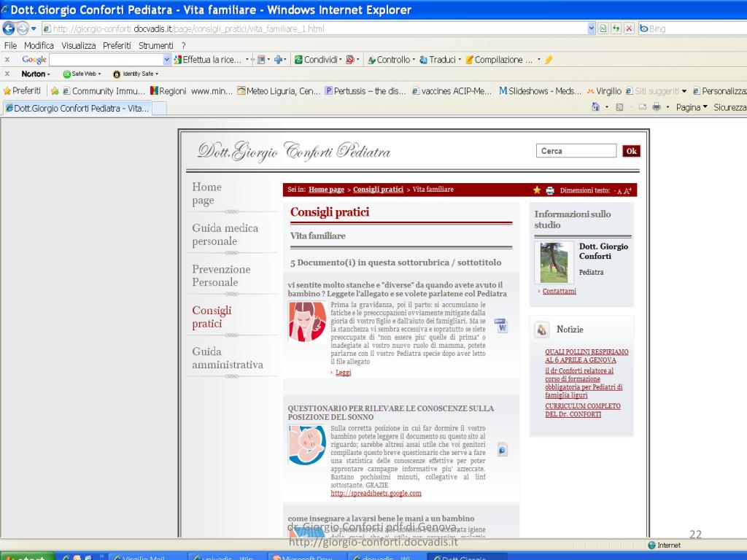Click the Effettua la ricerca button
Image resolution: width=747 pixels, height=560 pixels.
[207, 60]
